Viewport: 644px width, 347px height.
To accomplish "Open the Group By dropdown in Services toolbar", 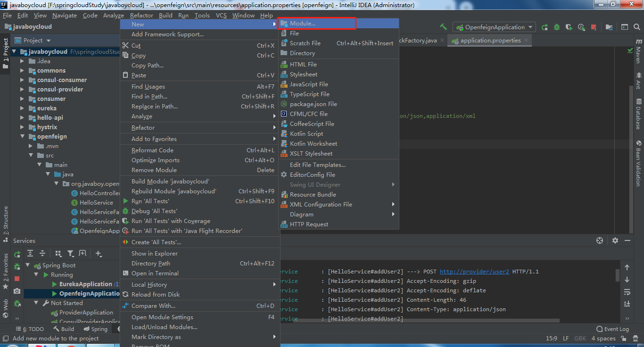I will [58, 254].
